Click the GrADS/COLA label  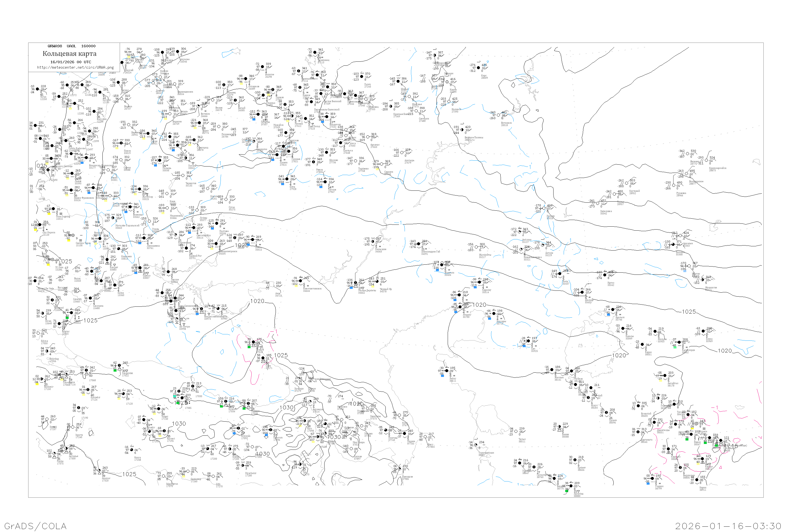[x=35, y=526]
